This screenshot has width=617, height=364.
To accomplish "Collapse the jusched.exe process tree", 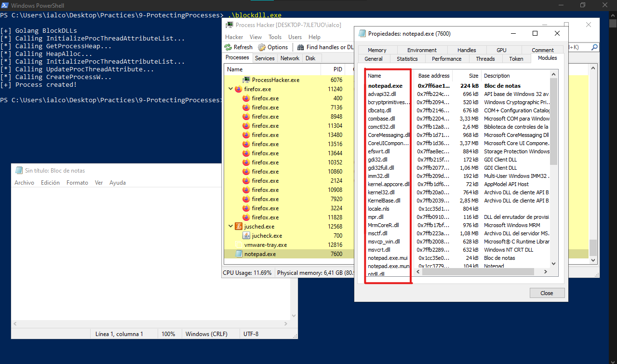I will tap(230, 227).
